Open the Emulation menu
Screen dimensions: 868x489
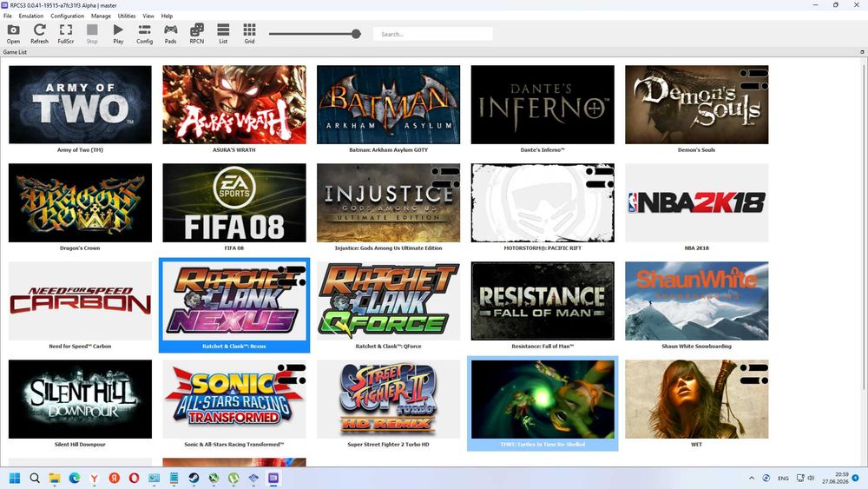[31, 16]
